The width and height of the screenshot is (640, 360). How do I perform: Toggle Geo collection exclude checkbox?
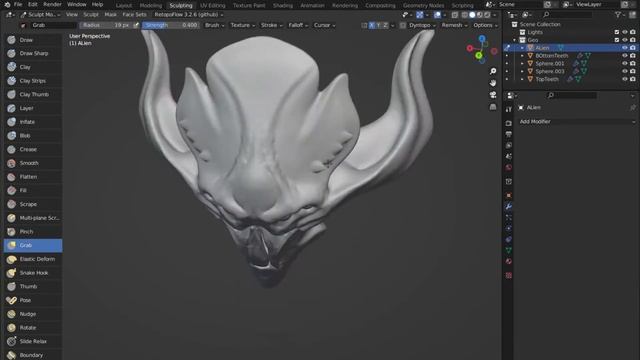pos(617,40)
